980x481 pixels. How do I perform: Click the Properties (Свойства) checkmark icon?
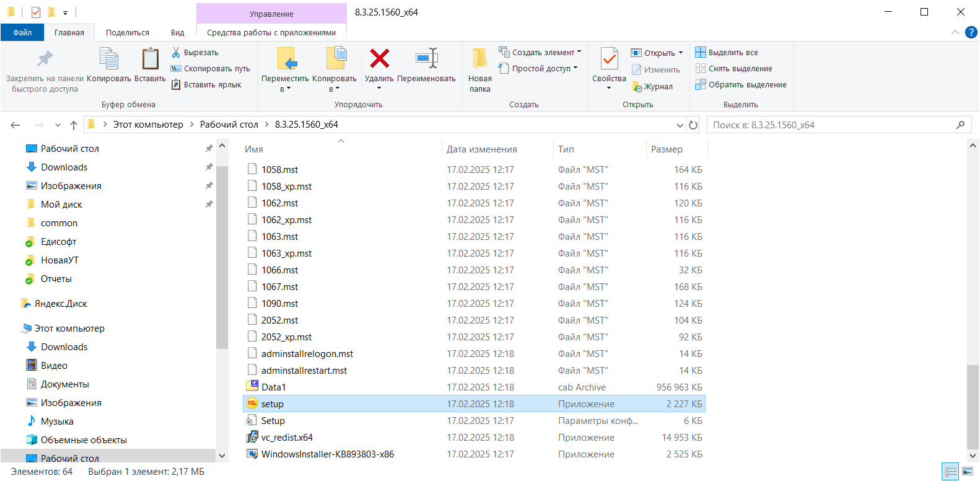click(609, 60)
